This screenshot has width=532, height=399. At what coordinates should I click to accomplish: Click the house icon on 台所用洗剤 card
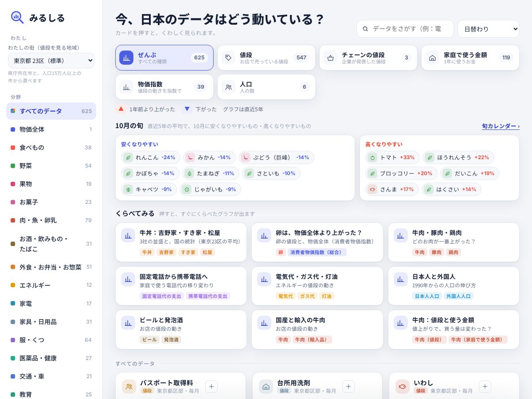(x=266, y=387)
